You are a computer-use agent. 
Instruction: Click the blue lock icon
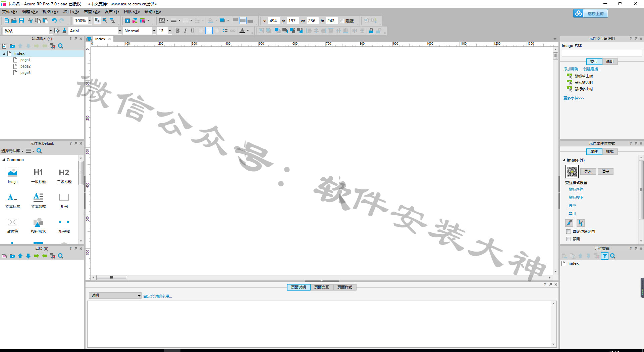(x=371, y=31)
